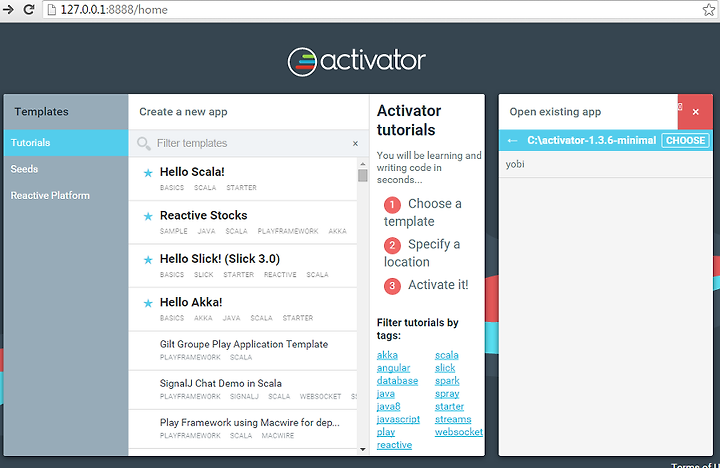Filter tutorials by database tag
The width and height of the screenshot is (720, 468).
(x=397, y=381)
